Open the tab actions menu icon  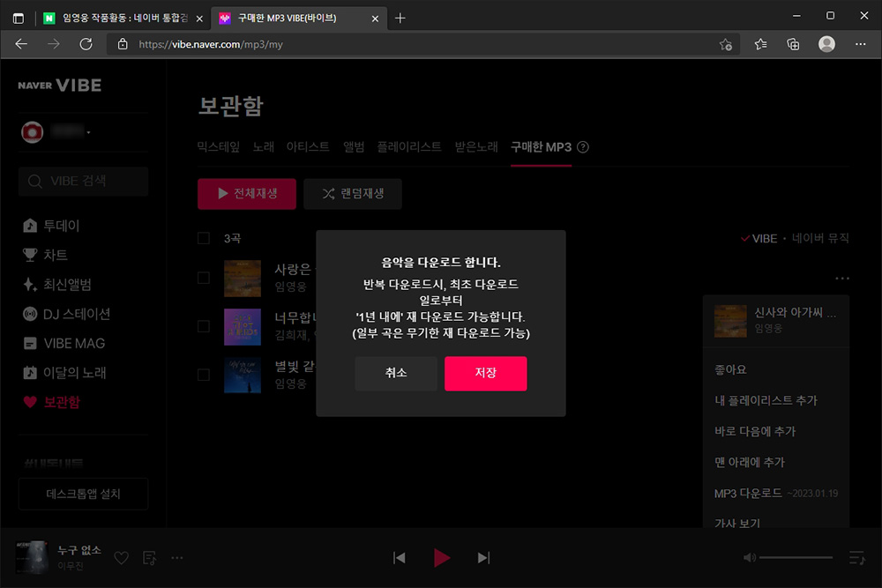[19, 19]
